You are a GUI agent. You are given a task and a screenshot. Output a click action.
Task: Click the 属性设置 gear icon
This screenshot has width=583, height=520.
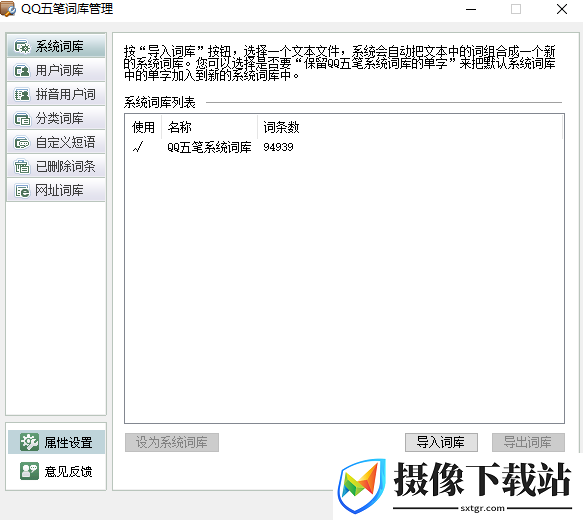(x=29, y=442)
